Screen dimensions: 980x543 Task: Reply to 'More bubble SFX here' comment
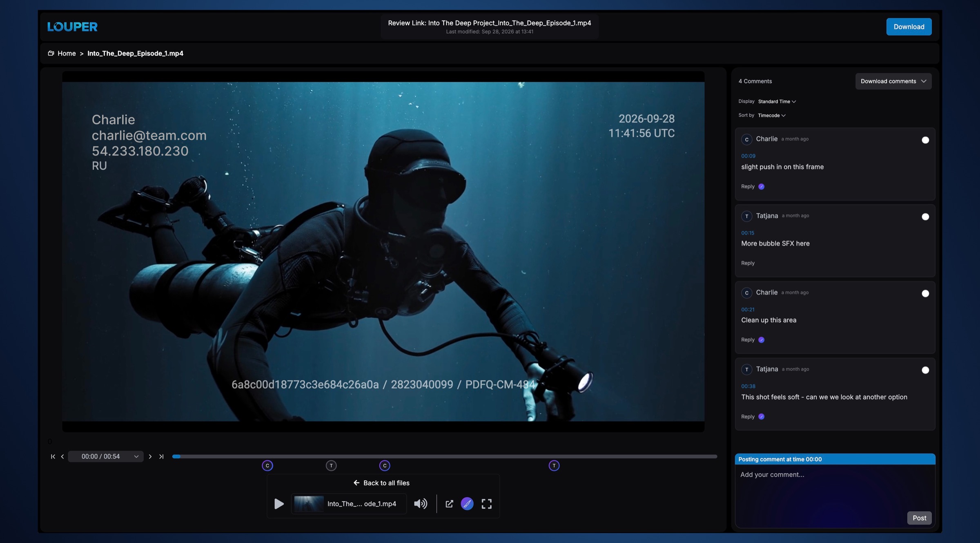coord(748,263)
